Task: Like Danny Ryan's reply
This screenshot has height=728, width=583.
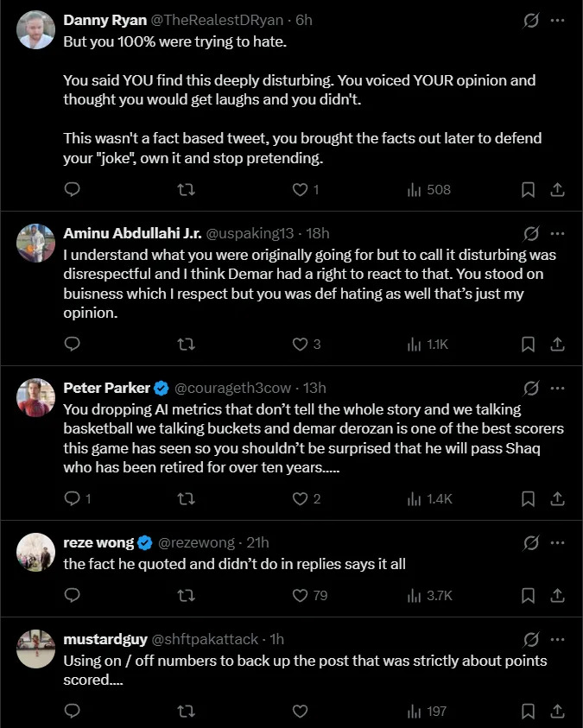Action: tap(299, 189)
